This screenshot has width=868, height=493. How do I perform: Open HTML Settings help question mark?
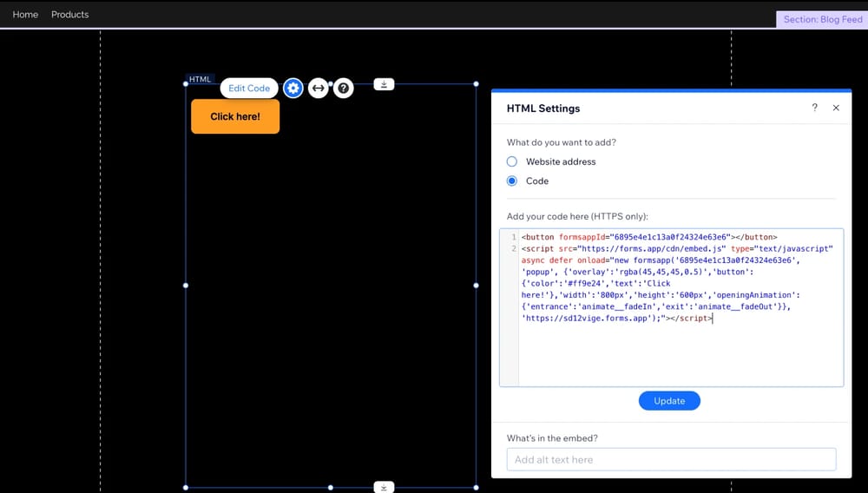tap(814, 108)
